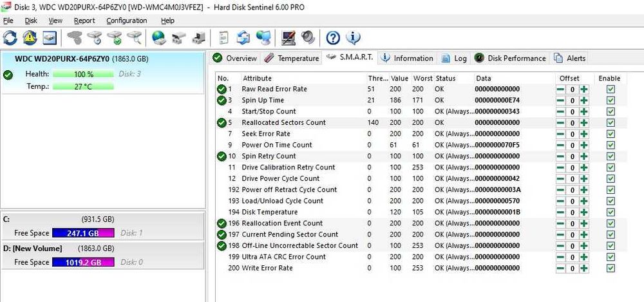Click the computer tower with disk icon
The width and height of the screenshot is (644, 302).
click(x=199, y=38)
